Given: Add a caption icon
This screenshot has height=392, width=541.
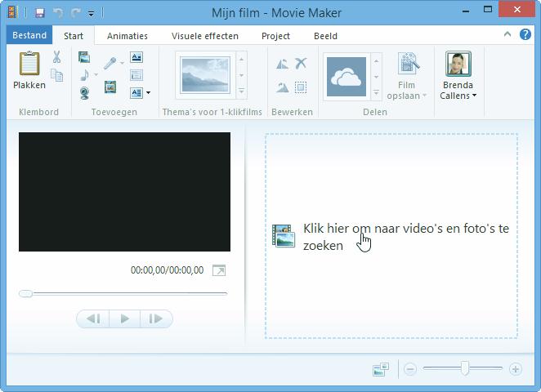Looking at the screenshot, I should click(x=136, y=75).
